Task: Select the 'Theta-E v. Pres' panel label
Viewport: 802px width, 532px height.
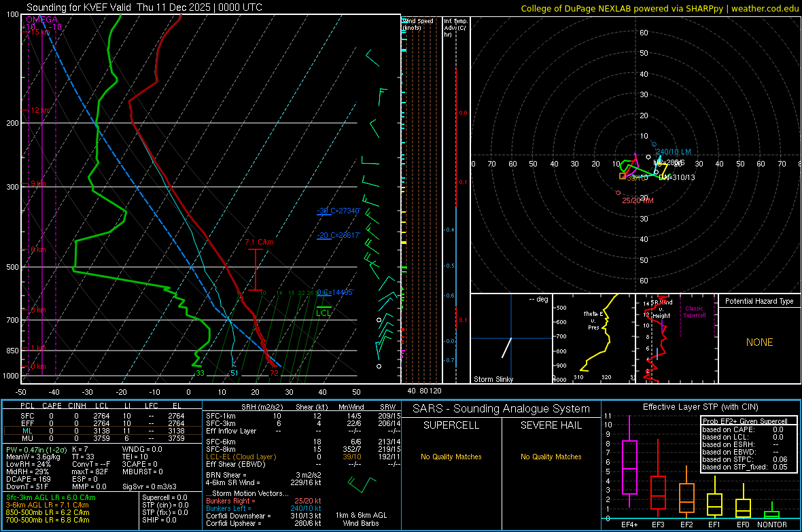Action: point(593,320)
